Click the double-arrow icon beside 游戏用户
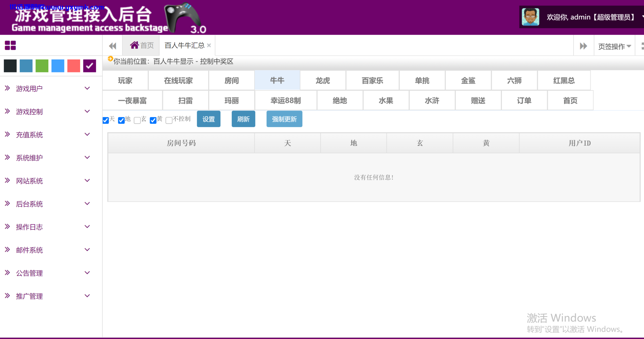Screen dimensions: 644x339 tap(8, 88)
